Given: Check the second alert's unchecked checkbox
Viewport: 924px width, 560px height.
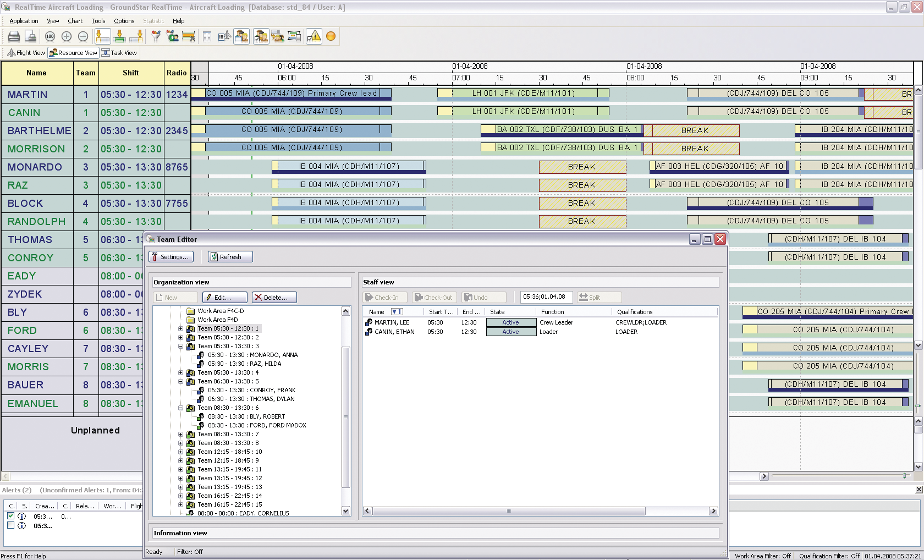Looking at the screenshot, I should [x=10, y=525].
